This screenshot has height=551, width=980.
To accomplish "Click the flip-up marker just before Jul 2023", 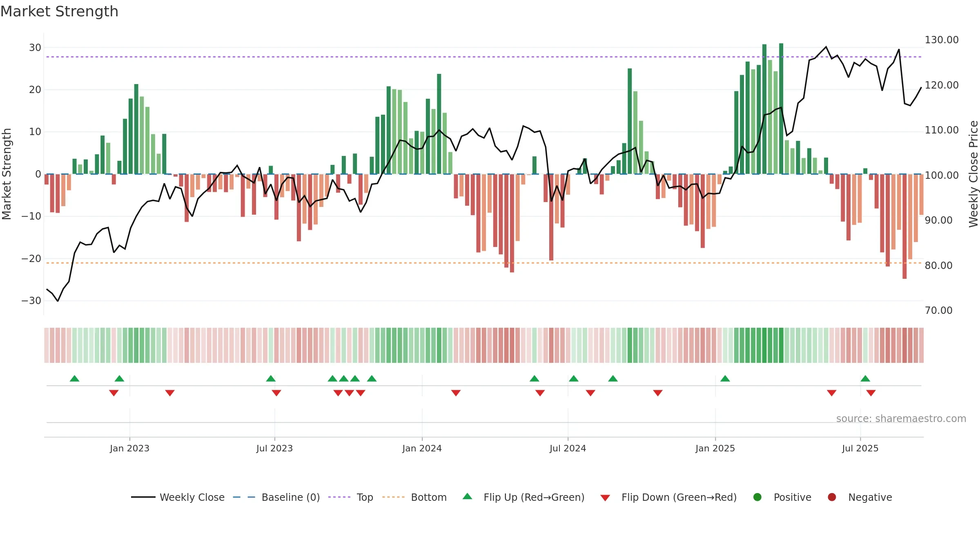I will click(x=271, y=379).
